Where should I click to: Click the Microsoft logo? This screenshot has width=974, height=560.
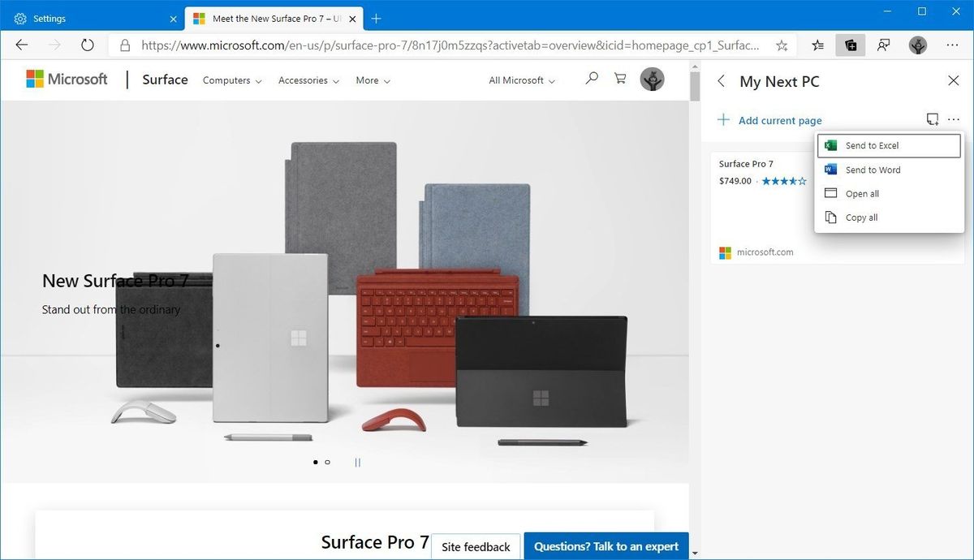coord(67,79)
